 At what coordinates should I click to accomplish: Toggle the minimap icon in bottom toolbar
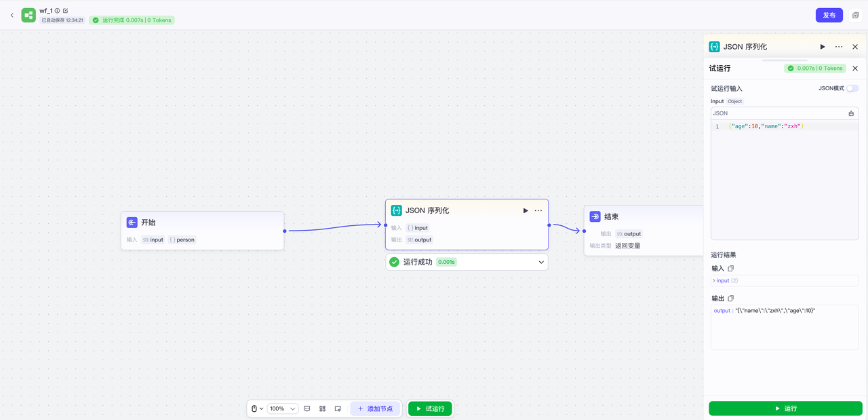click(x=338, y=408)
